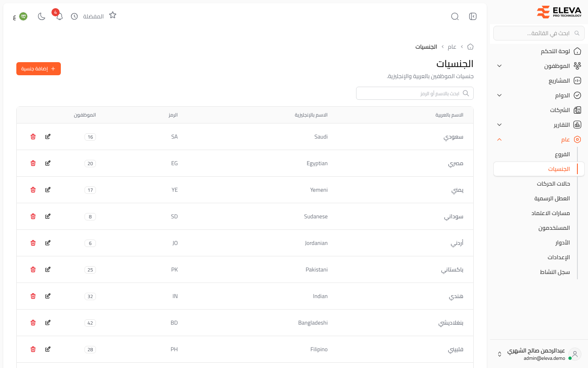Image resolution: width=588 pixels, height=368 pixels.
Task: Click employee count 42 for Bangladeshi
Action: 90,323
